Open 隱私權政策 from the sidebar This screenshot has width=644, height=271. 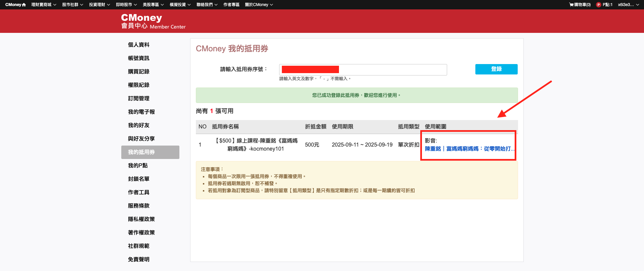pos(141,219)
